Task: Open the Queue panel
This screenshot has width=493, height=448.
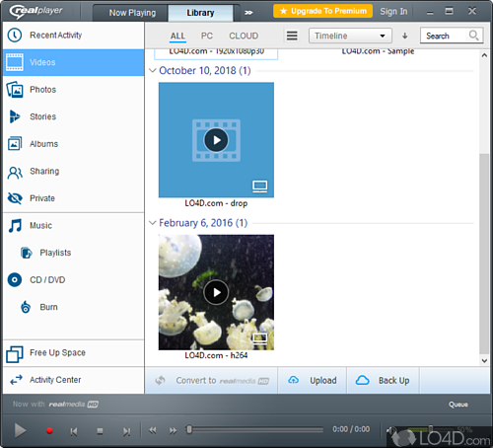Action: pos(458,405)
